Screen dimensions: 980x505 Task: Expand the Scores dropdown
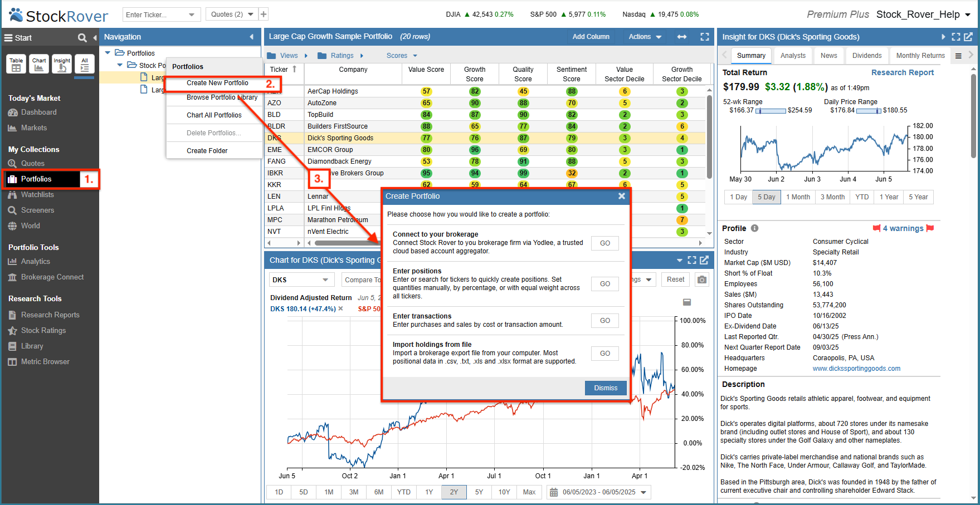[402, 56]
